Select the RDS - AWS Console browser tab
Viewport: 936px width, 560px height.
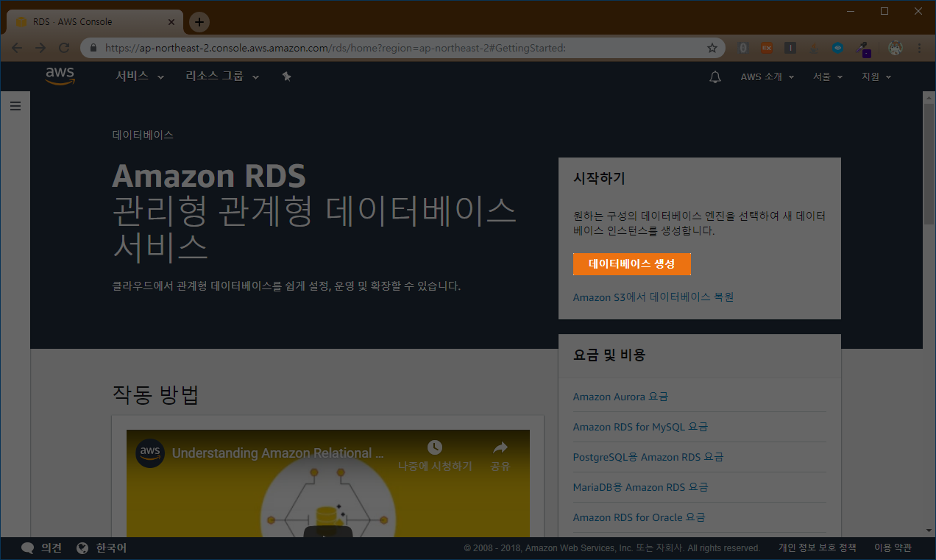[x=96, y=22]
